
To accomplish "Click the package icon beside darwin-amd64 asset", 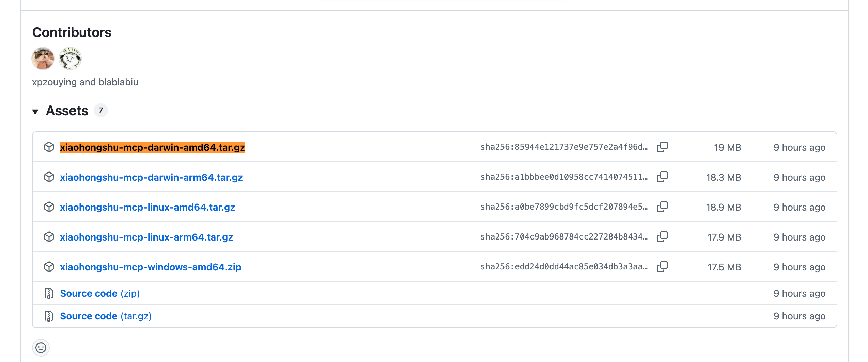I will [49, 147].
